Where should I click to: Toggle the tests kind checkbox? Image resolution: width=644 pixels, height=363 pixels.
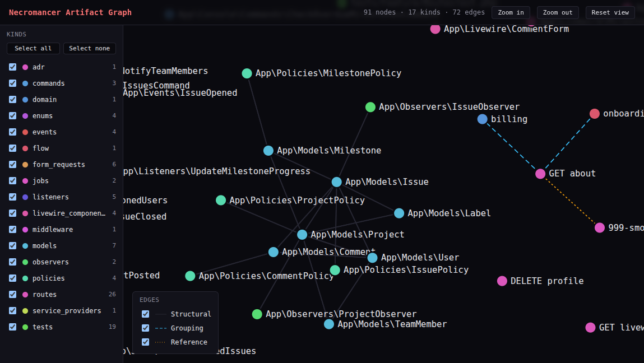pyautogui.click(x=13, y=327)
